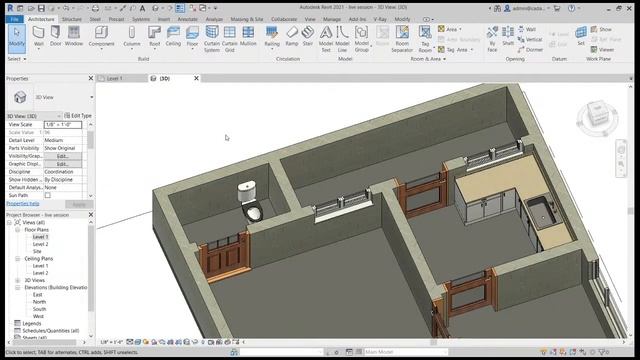Click the Model Group tool icon
Viewport: 640px width, 360px height.
362,33
